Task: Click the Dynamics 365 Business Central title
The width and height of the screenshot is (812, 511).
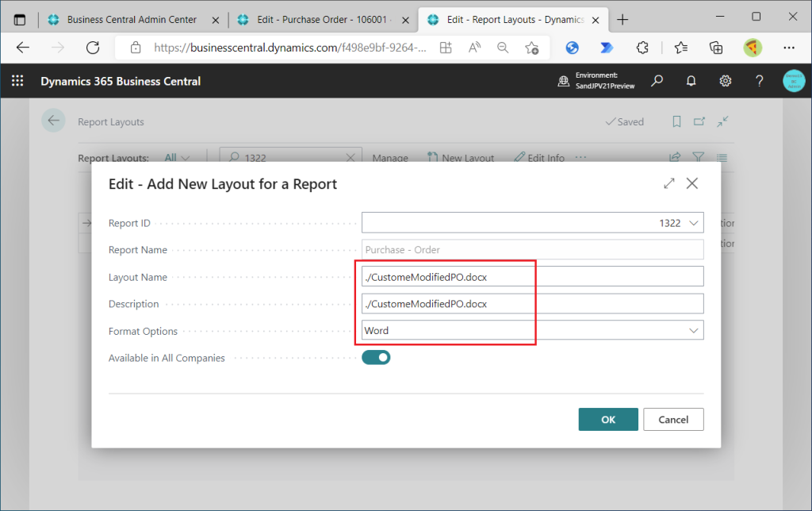Action: (121, 82)
